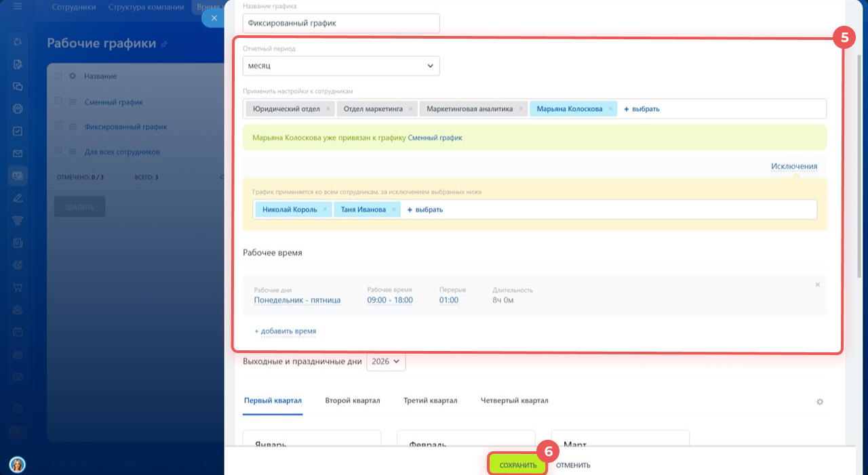Screen dimensions: 868x475
Task: Open the chat messenger sidebar icon
Action: [x=18, y=87]
